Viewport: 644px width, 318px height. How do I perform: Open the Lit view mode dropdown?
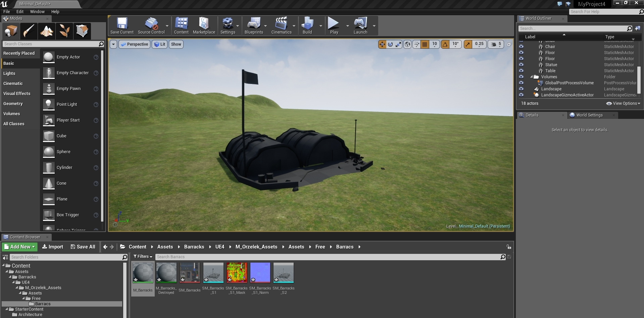coord(159,44)
